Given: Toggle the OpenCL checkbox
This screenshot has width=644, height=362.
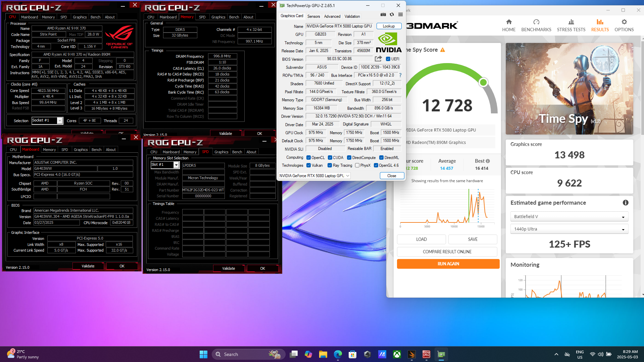Looking at the screenshot, I should click(308, 158).
